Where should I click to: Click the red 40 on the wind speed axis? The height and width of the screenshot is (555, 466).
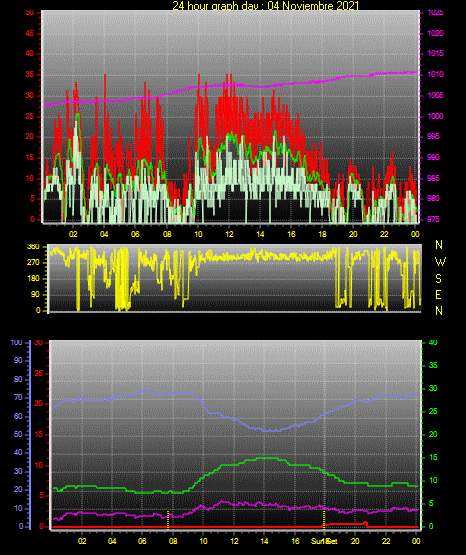pyautogui.click(x=30, y=53)
